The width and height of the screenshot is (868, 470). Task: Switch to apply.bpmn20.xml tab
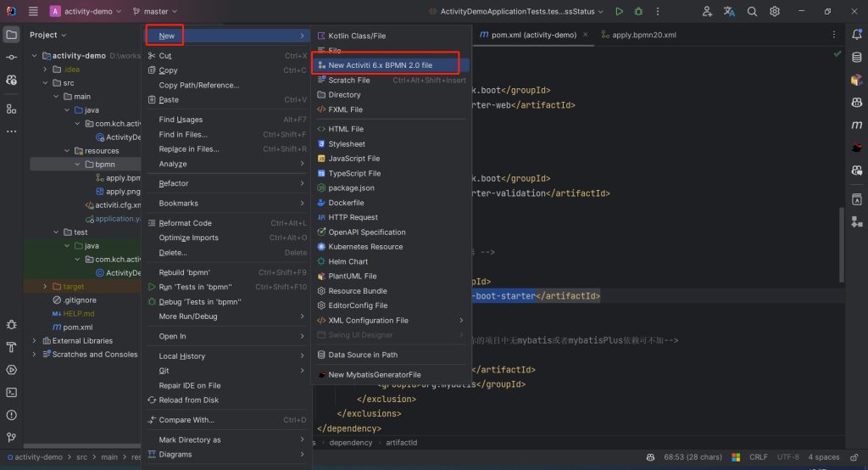pos(639,35)
